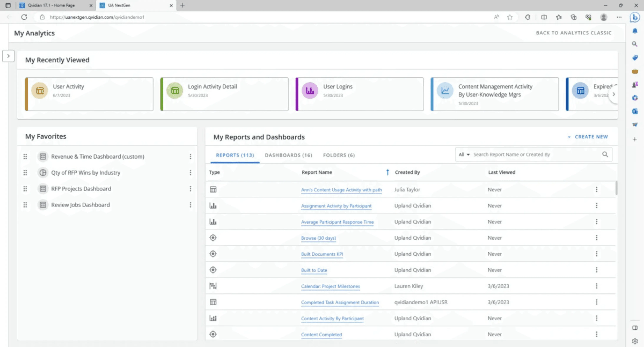Viewport: 644px width, 347px height.
Task: Click the Login Activity Detail card icon
Action: click(175, 91)
